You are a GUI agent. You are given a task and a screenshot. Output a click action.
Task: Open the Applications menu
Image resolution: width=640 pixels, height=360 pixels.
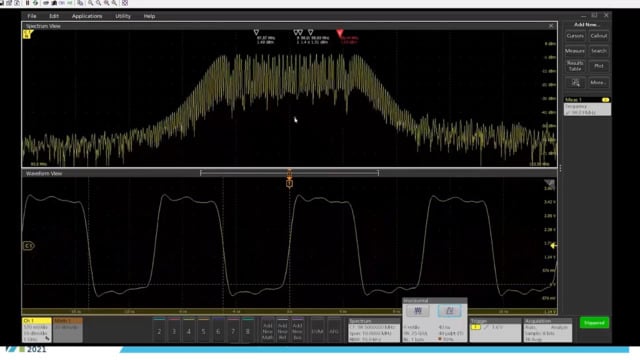tap(87, 16)
